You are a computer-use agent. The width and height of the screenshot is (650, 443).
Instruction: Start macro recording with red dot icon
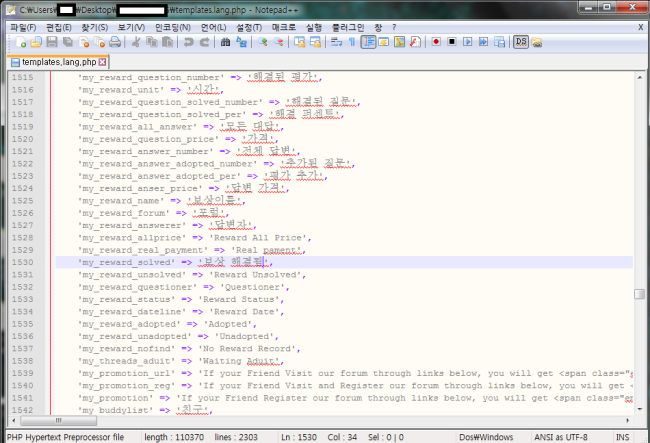click(x=436, y=43)
